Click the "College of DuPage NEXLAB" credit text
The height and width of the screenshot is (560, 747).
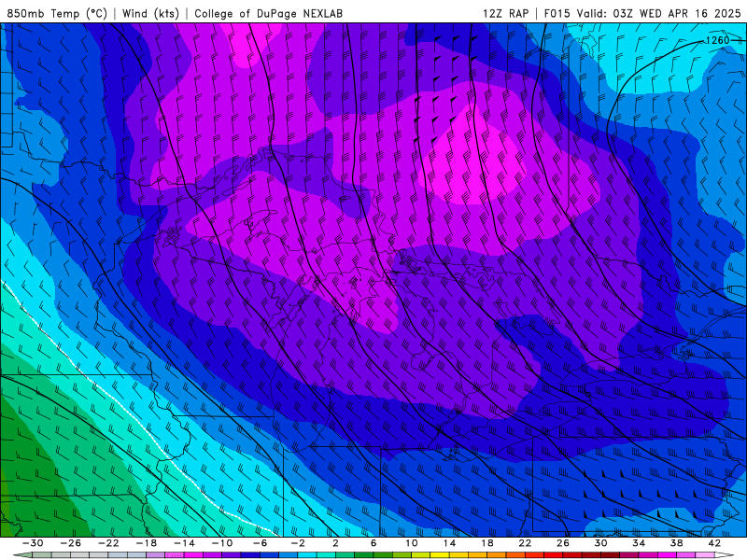tap(268, 13)
